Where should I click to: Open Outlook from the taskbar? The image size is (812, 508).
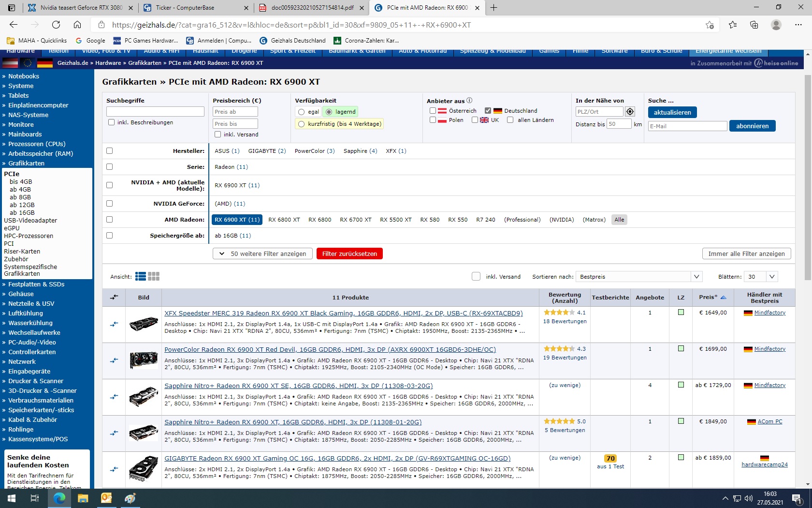coord(106,498)
